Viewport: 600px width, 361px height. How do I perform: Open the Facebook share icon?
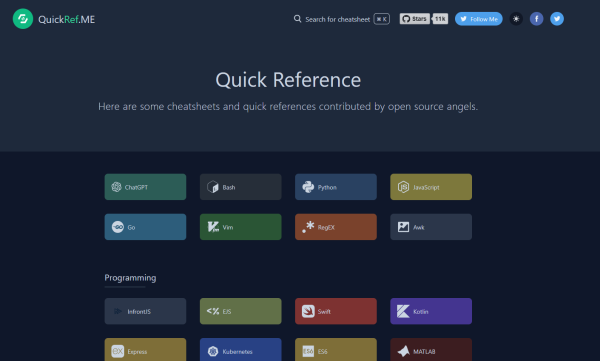tap(536, 19)
